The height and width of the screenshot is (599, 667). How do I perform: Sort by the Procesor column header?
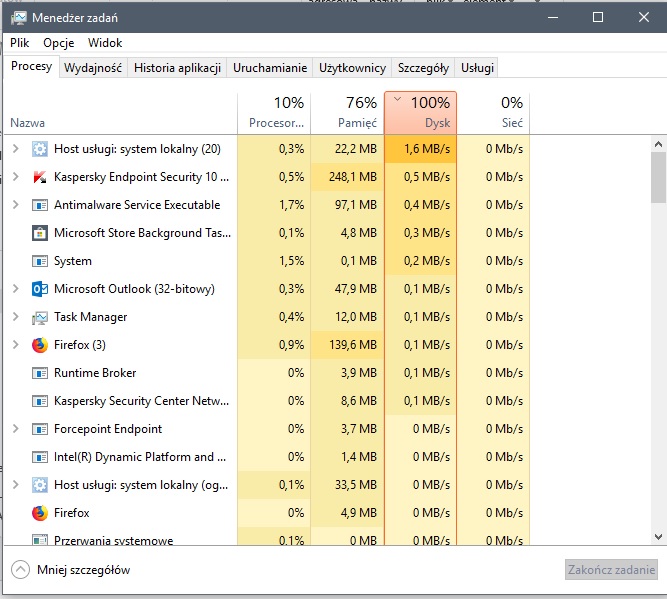click(x=274, y=113)
